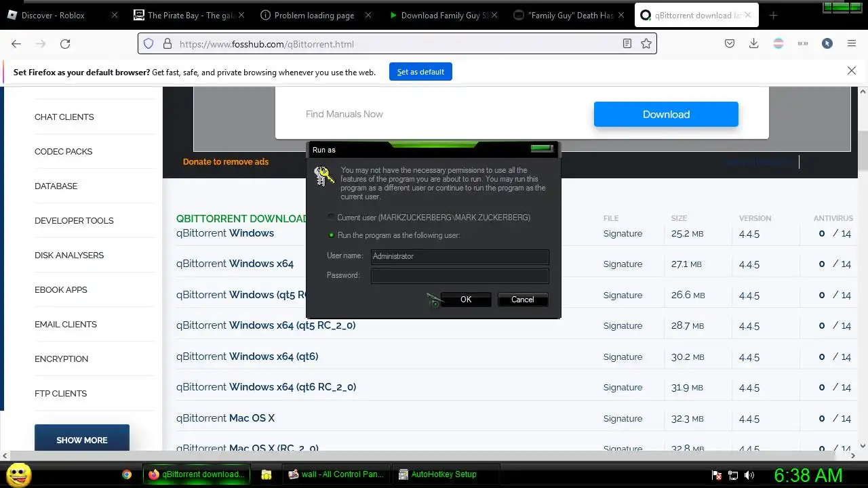
Task: Open ENCRYPTION category
Action: (62, 359)
